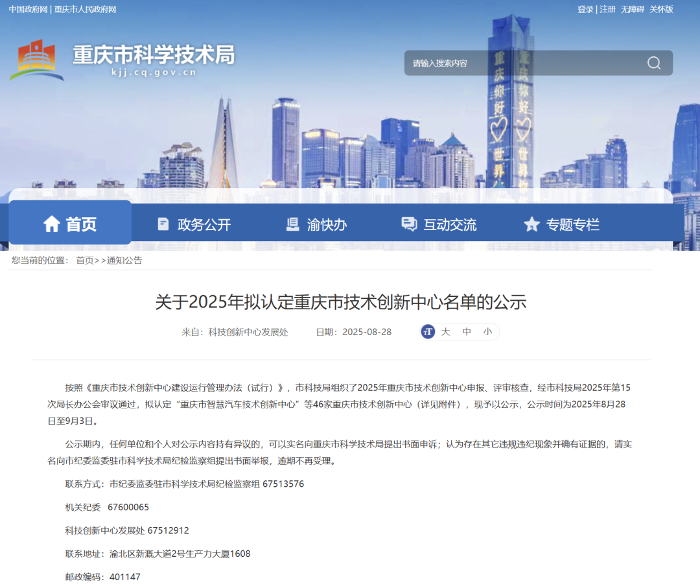The width and height of the screenshot is (700, 588).
Task: Open 通知公告 in the breadcrumb
Action: click(124, 261)
